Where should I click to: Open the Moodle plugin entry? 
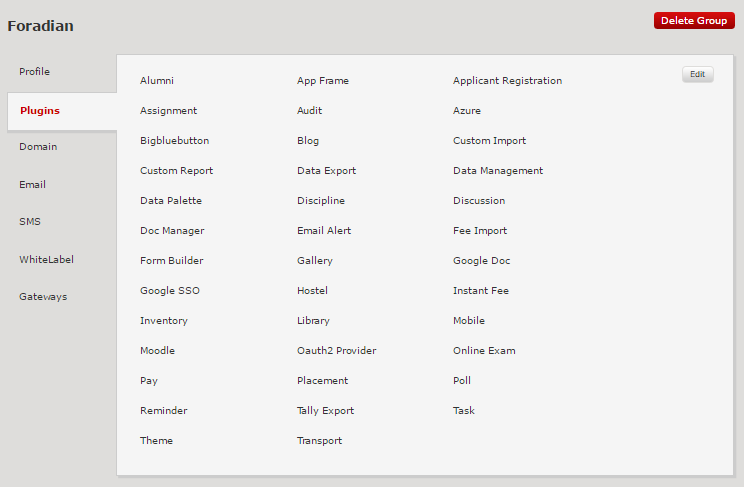click(x=157, y=351)
